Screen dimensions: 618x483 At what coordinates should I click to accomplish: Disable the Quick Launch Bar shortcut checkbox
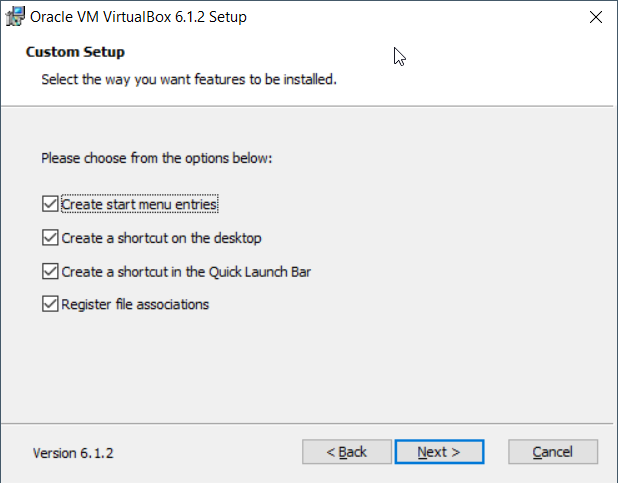50,271
